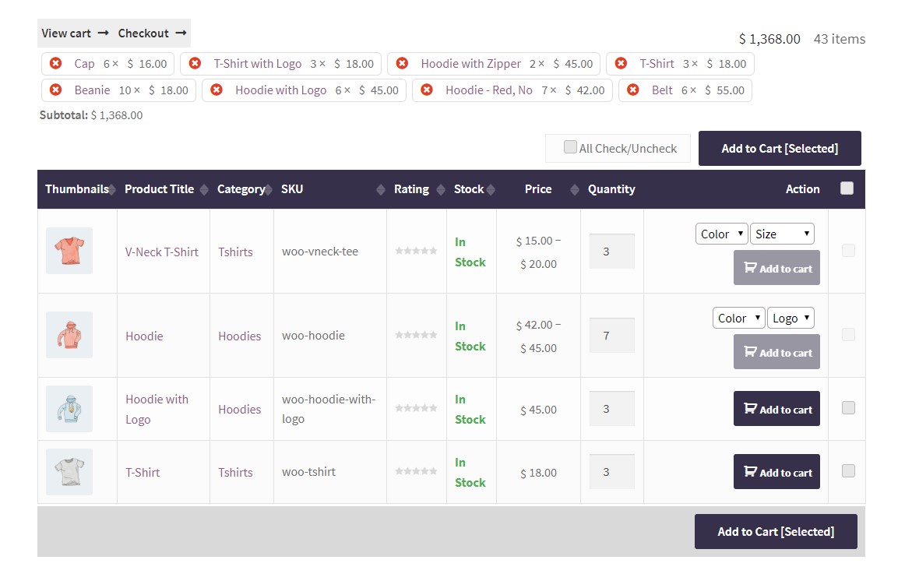Check the Hoodie with Logo row checkbox

848,407
